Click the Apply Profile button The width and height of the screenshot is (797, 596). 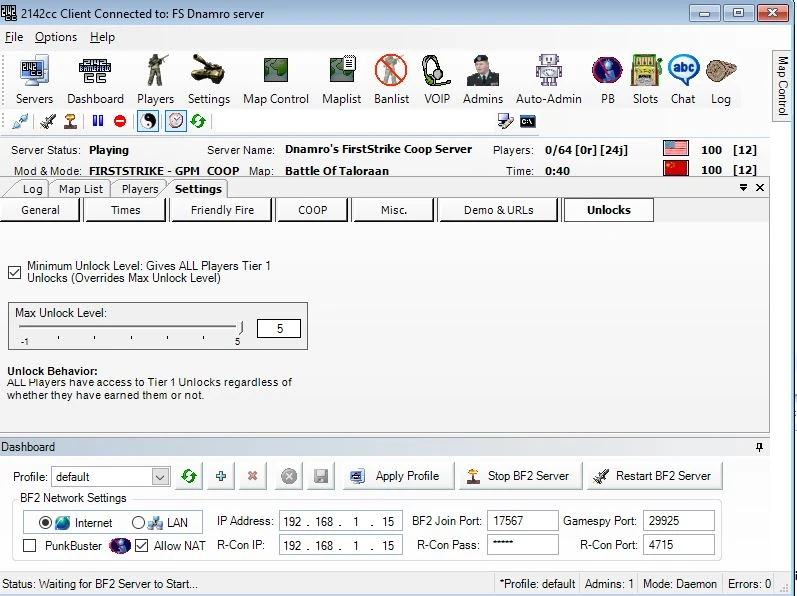398,476
